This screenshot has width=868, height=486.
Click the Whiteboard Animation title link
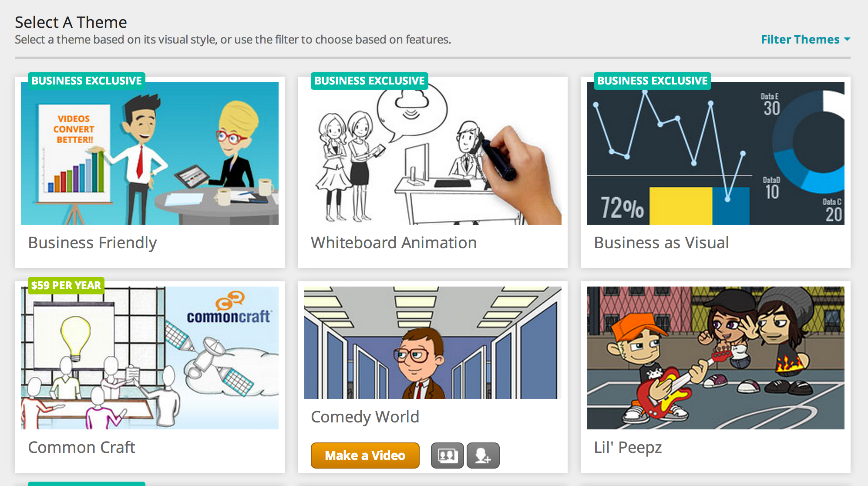tap(394, 243)
